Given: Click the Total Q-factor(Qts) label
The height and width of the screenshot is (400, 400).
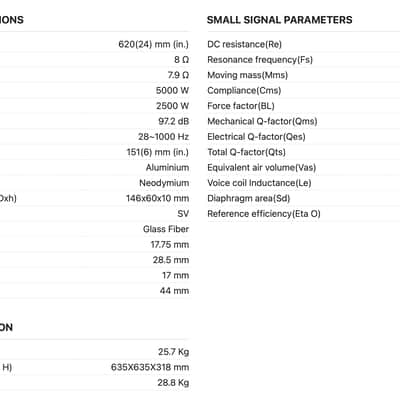Looking at the screenshot, I should tap(246, 152).
